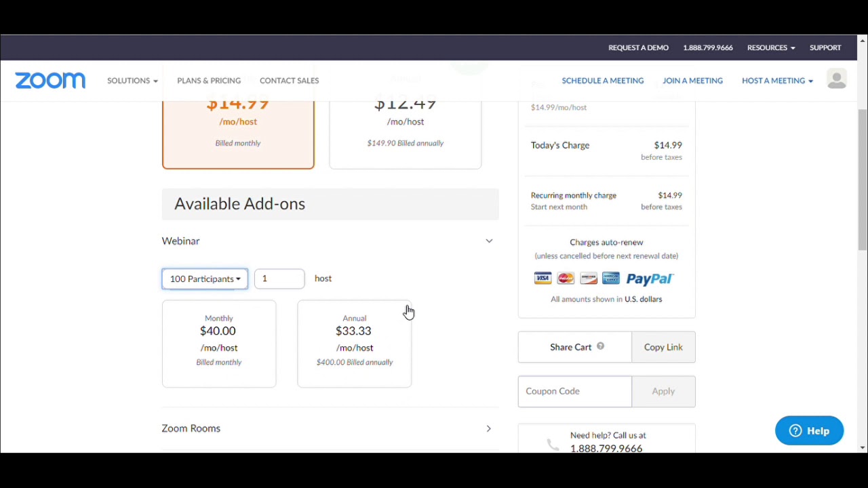This screenshot has height=488, width=868.
Task: Click the Mastercard icon
Action: 566,279
